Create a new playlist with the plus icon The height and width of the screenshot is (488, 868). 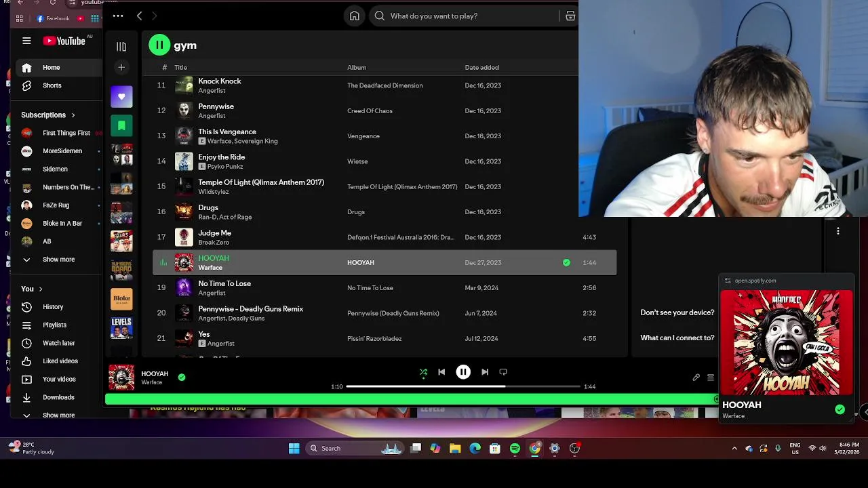point(121,67)
